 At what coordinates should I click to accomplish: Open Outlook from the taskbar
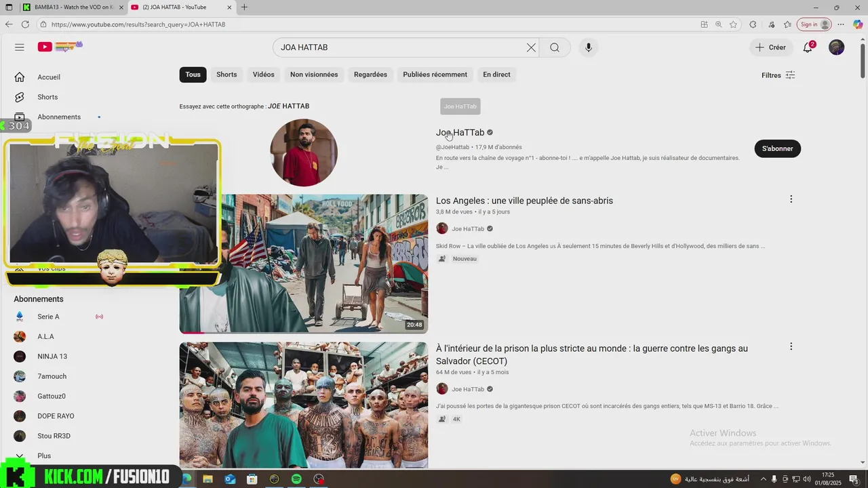pyautogui.click(x=230, y=479)
